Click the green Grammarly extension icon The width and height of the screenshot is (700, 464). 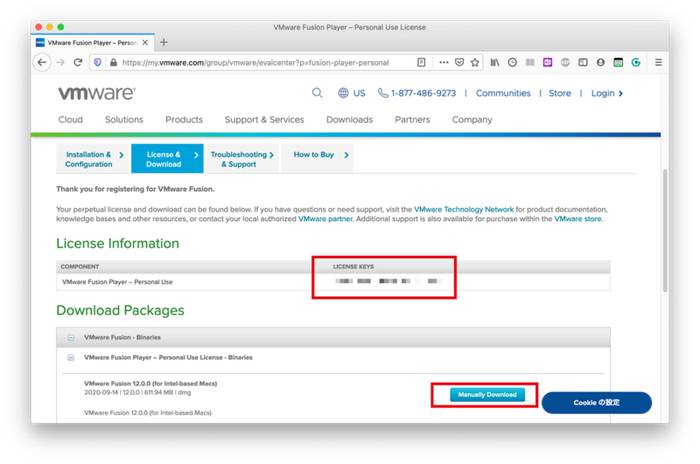[x=636, y=63]
